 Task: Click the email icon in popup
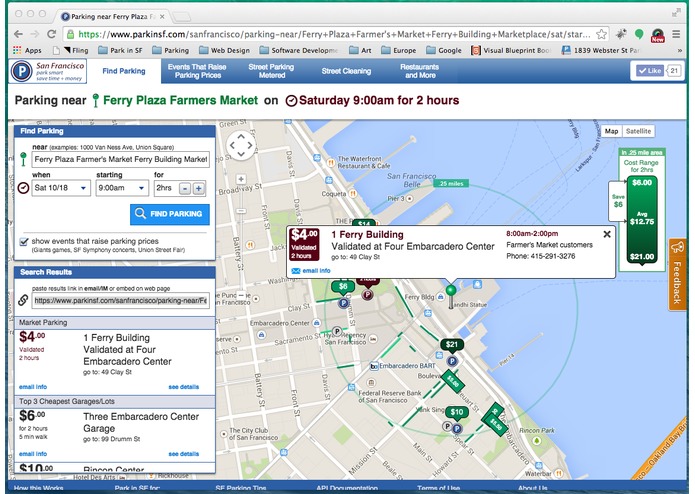point(296,271)
